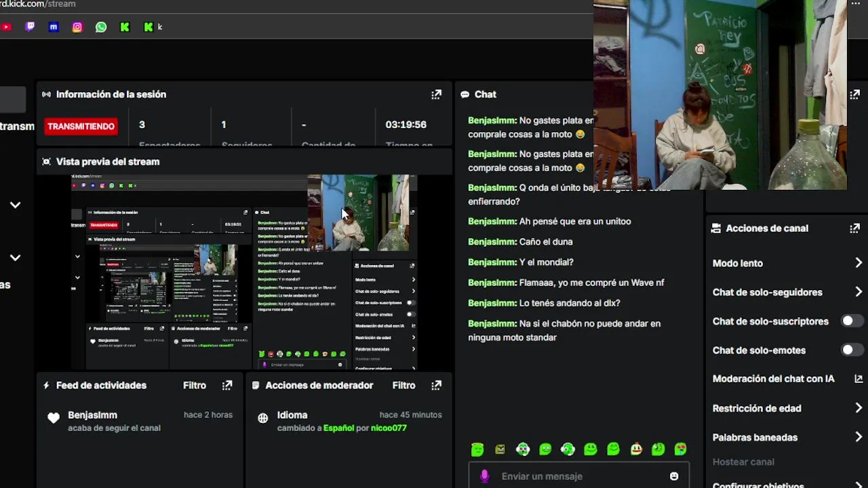This screenshot has height=488, width=868.
Task: Click the stream preview thumbnail
Action: pyautogui.click(x=244, y=272)
